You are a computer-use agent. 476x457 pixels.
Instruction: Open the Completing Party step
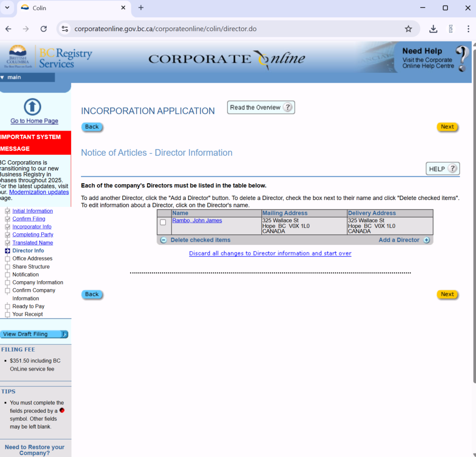[x=33, y=235]
